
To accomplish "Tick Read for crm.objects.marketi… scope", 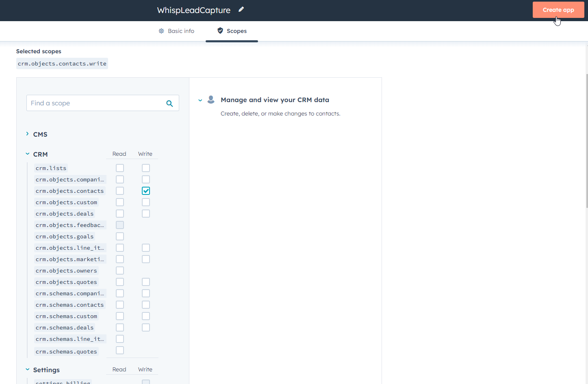I will coord(120,259).
